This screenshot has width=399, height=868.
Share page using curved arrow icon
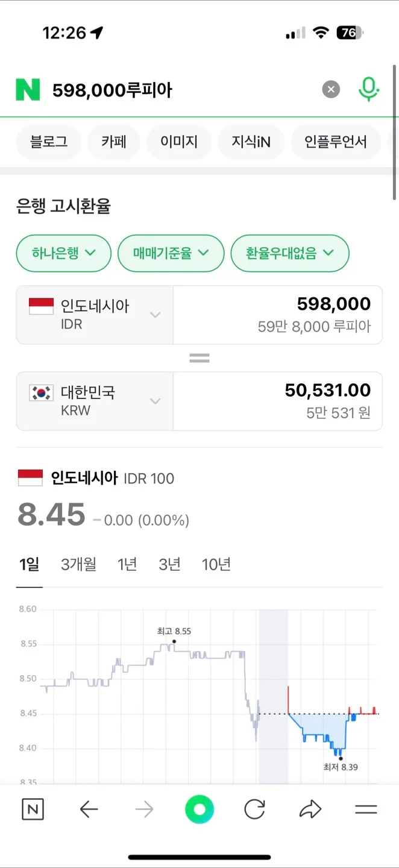[310, 810]
